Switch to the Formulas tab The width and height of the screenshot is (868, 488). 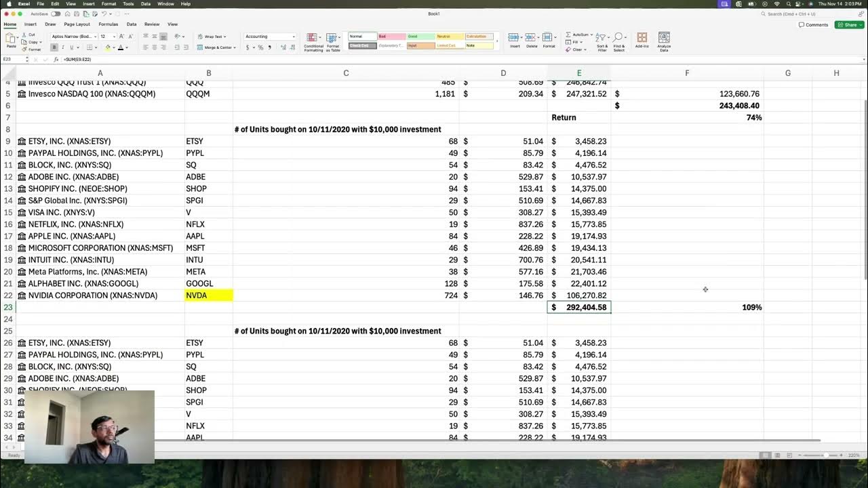pos(108,24)
